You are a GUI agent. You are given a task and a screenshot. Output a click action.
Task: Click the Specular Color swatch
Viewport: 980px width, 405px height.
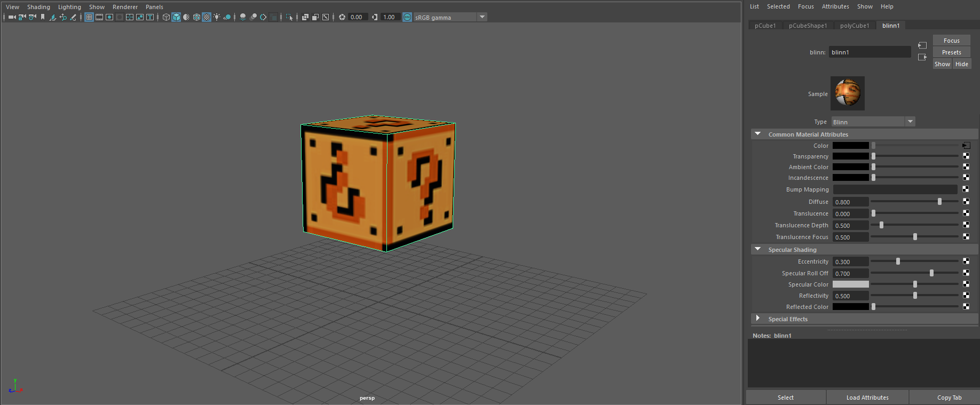[x=850, y=284]
